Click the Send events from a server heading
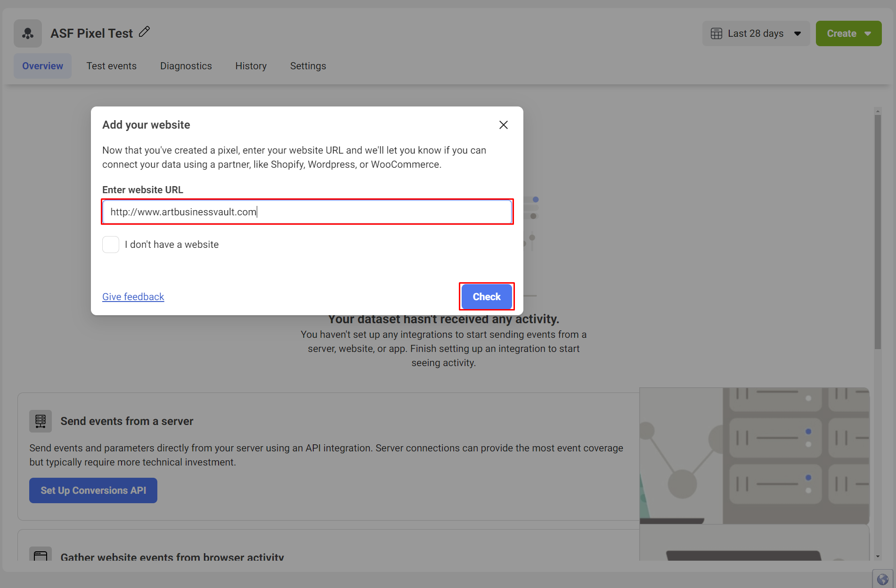 click(x=127, y=421)
